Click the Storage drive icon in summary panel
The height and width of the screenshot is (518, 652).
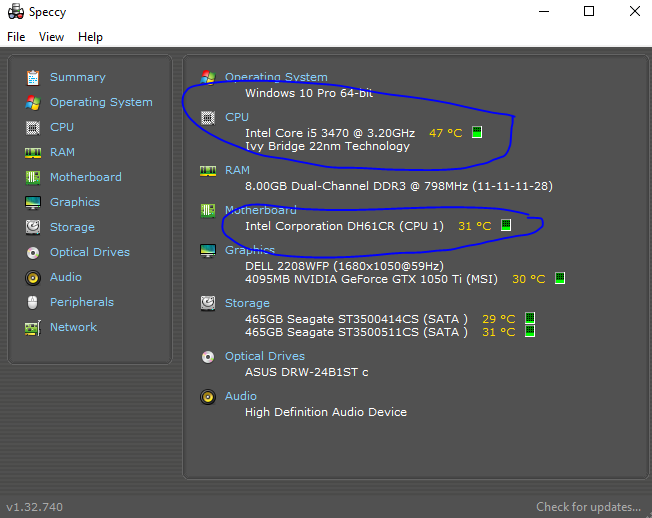(208, 303)
